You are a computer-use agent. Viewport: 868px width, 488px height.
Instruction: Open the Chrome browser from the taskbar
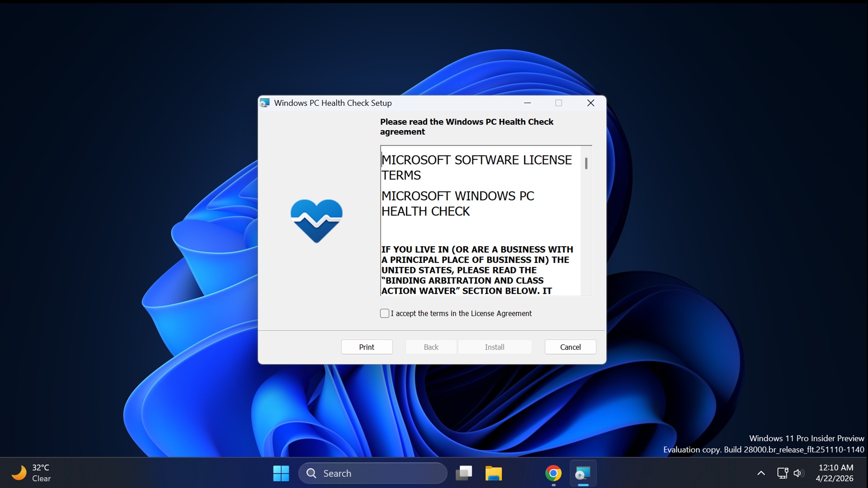coord(553,473)
